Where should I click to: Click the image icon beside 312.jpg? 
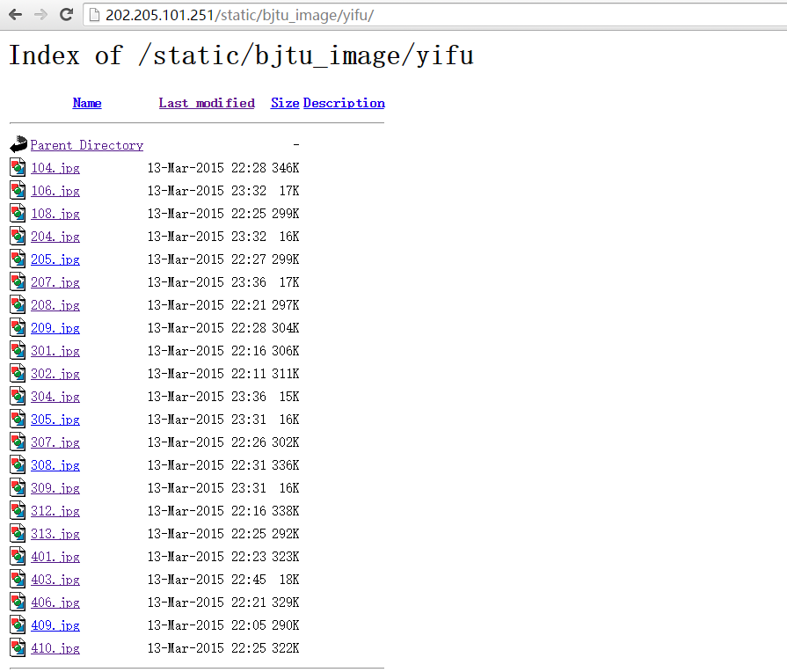18,510
